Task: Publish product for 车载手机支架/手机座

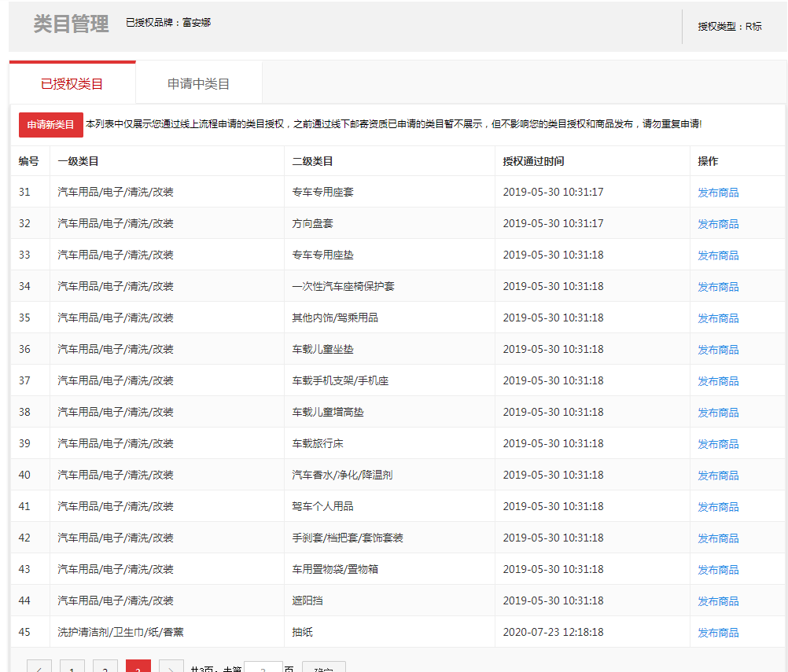Action: click(718, 381)
